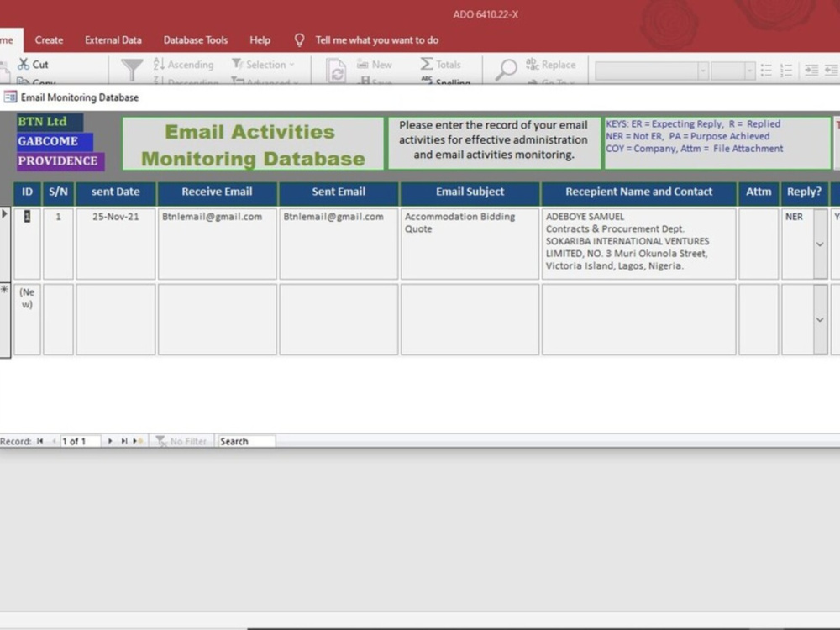The height and width of the screenshot is (630, 840).
Task: Click the KEYS legend text box
Action: (x=717, y=143)
